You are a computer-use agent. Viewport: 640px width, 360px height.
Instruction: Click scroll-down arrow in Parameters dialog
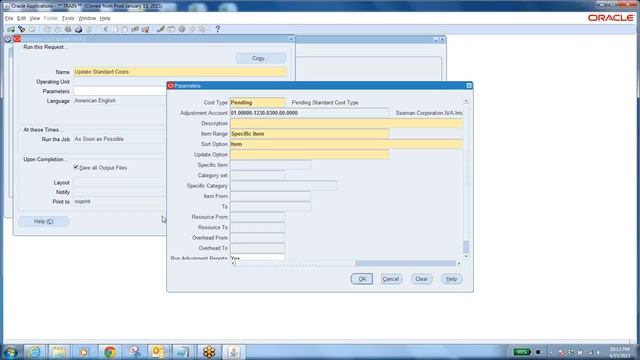pyautogui.click(x=466, y=256)
